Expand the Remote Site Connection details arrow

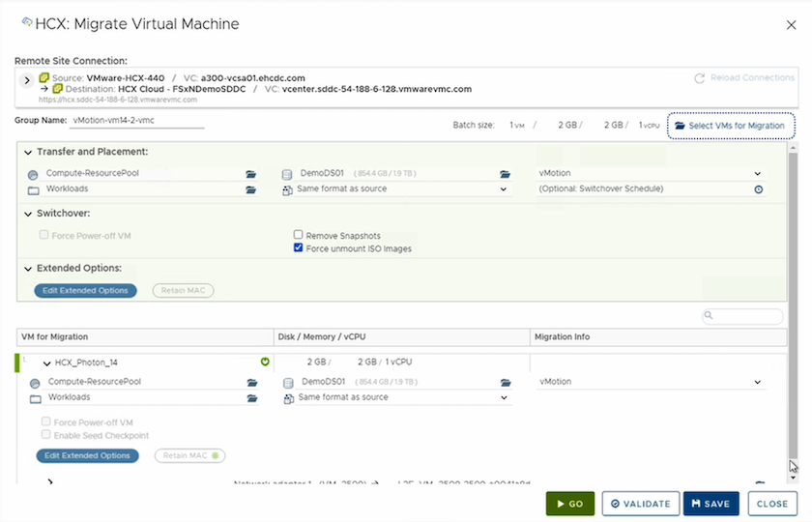pos(26,80)
